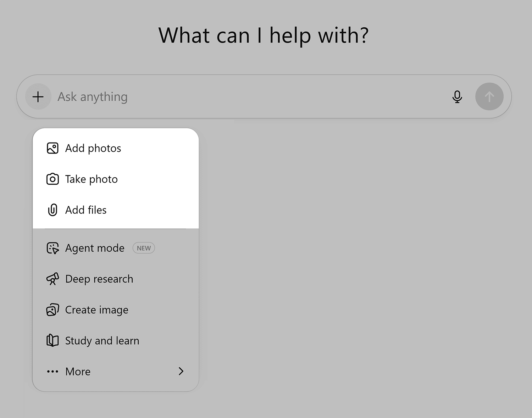Click the Agent mode cursor icon
The height and width of the screenshot is (418, 532).
click(52, 248)
